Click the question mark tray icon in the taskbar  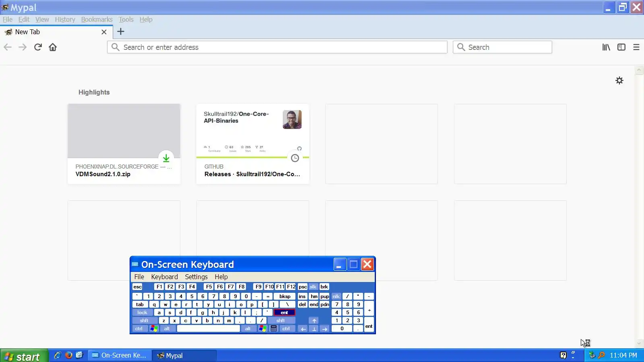[563, 355]
